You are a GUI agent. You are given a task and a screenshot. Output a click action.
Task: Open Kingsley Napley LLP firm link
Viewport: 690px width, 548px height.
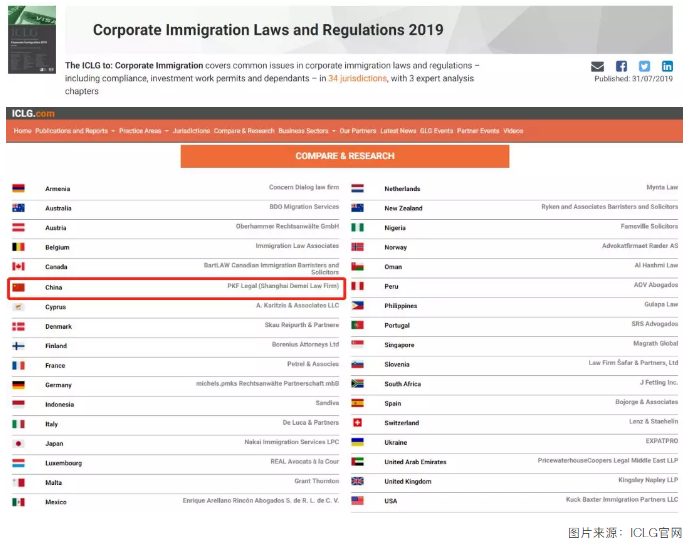tap(648, 480)
